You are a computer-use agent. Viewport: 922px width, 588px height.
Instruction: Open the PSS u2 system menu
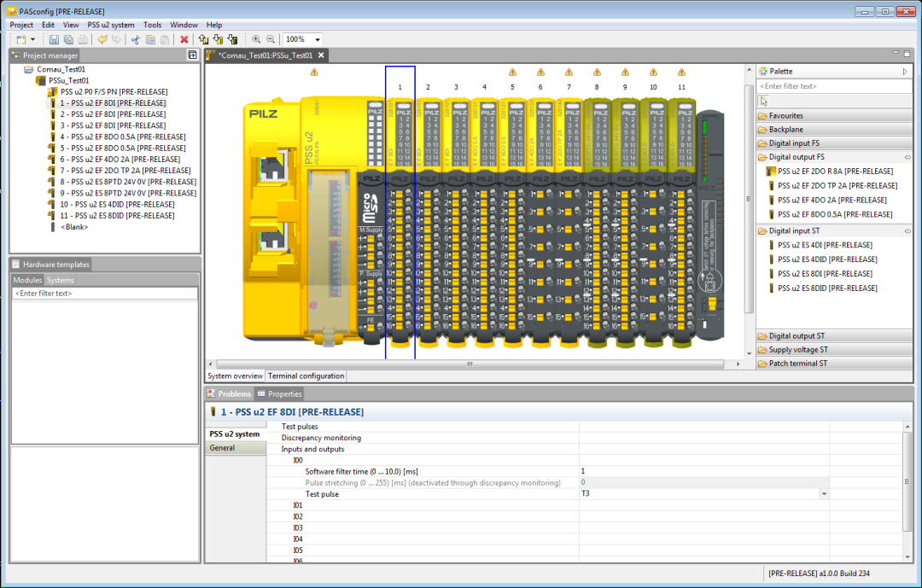click(111, 25)
